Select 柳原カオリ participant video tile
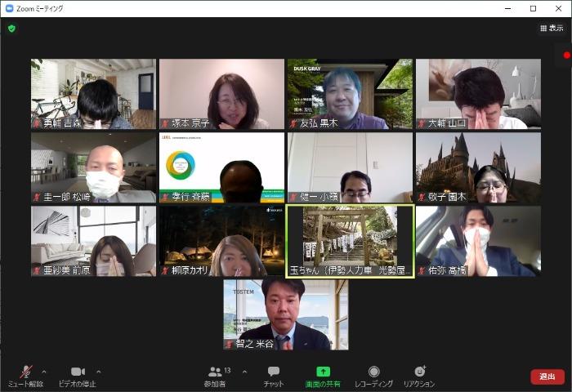This screenshot has width=572, height=392. click(x=221, y=240)
